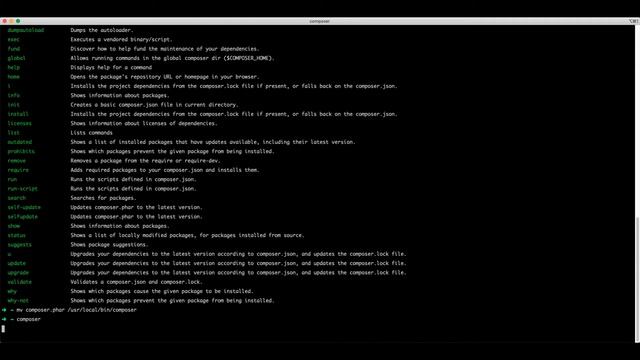Click the 'show' command name
This screenshot has height=360, width=640.
[13, 226]
